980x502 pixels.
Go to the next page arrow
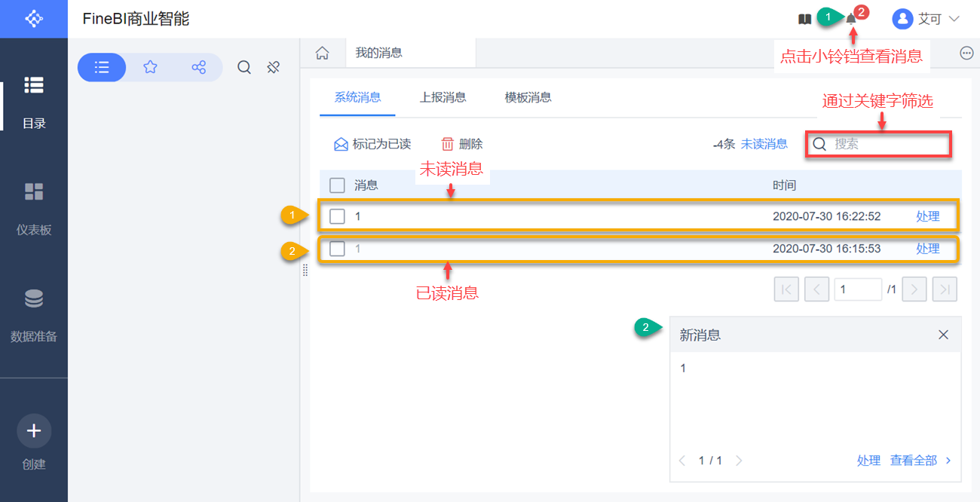(914, 289)
